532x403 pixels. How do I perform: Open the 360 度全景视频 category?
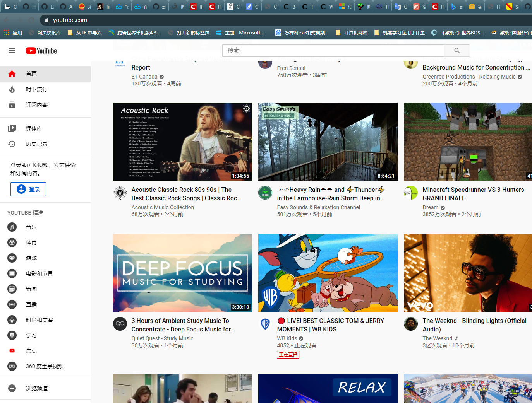click(45, 366)
